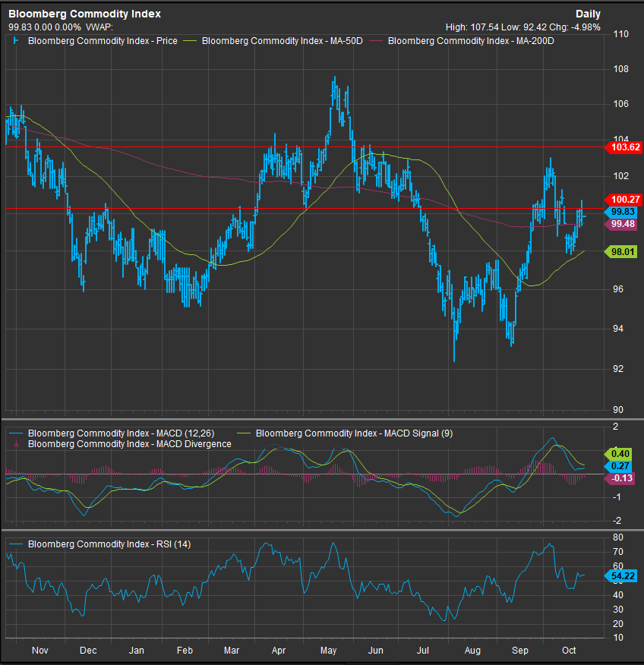Click the blue RSI (14) legend line swatch
Image resolution: width=644 pixels, height=665 pixels.
[x=16, y=544]
